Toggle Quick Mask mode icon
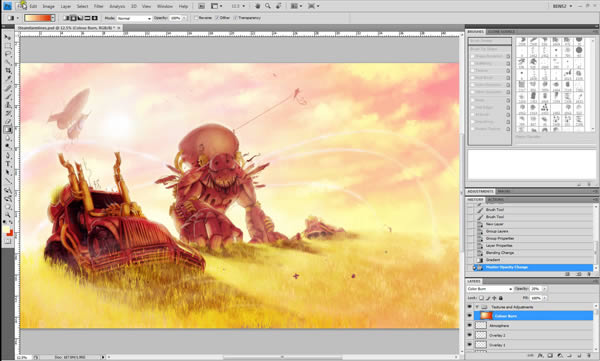Screen dimensions: 600x361 pyautogui.click(x=8, y=241)
